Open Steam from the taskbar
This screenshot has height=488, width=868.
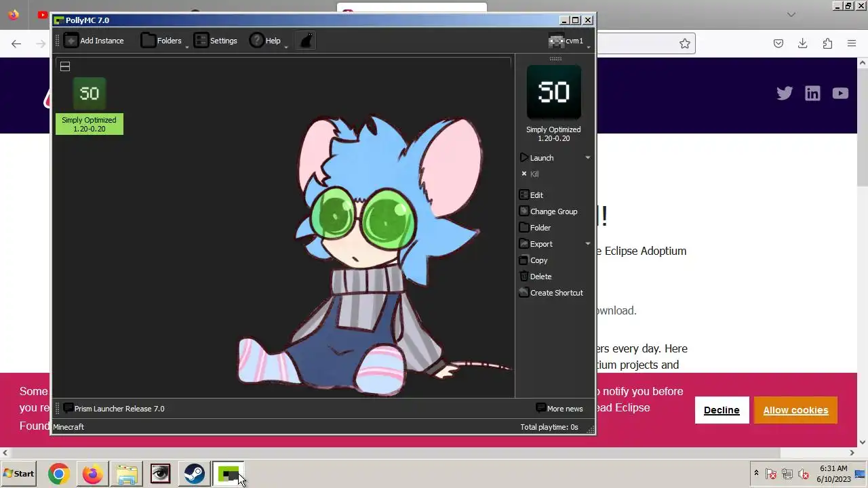195,474
